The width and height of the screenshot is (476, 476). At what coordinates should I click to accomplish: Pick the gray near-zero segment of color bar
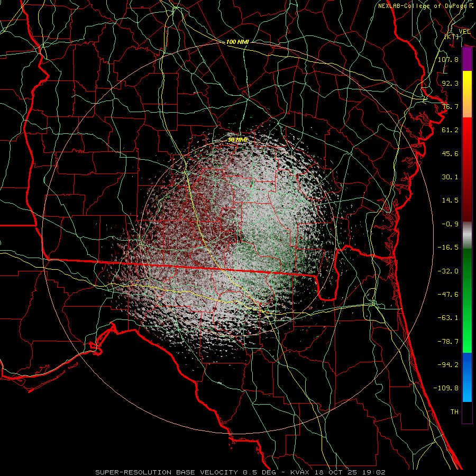(467, 235)
